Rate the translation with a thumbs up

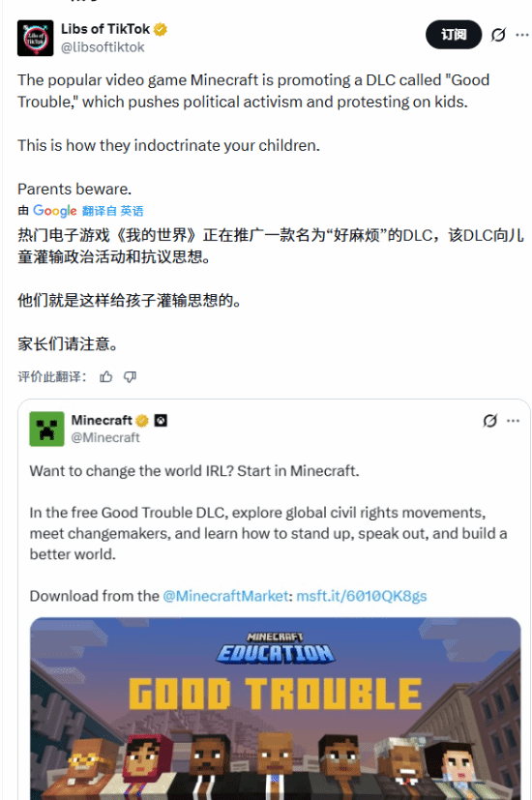point(106,377)
